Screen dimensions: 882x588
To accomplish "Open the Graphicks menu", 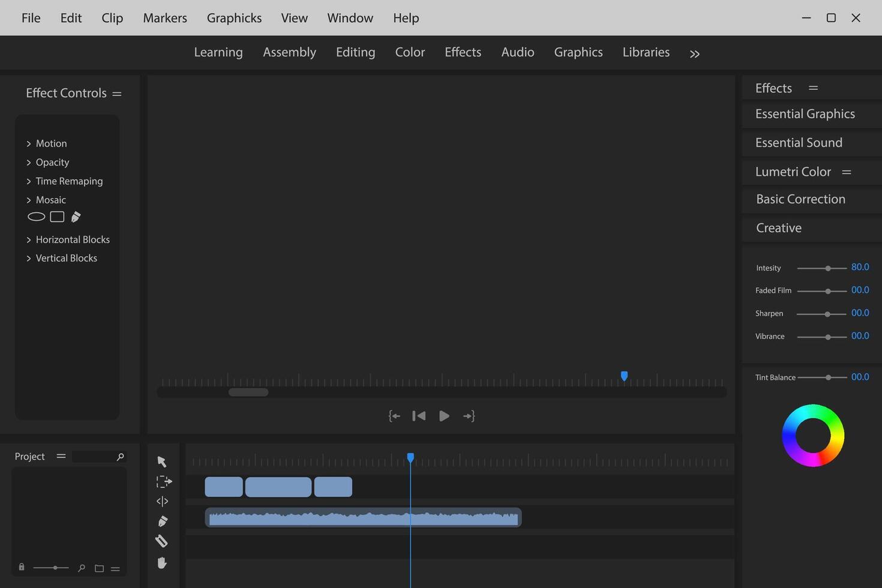I will tap(235, 18).
